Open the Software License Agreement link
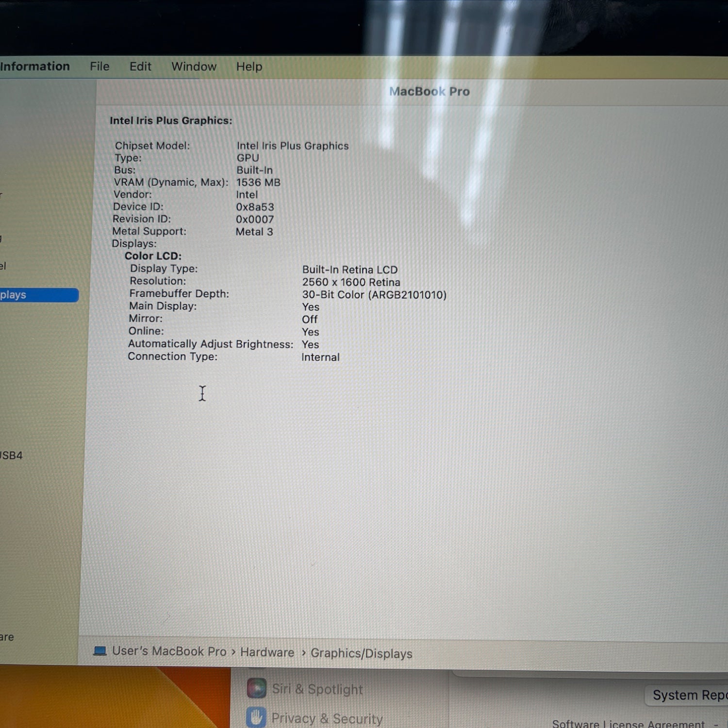The image size is (728, 728). click(x=629, y=723)
